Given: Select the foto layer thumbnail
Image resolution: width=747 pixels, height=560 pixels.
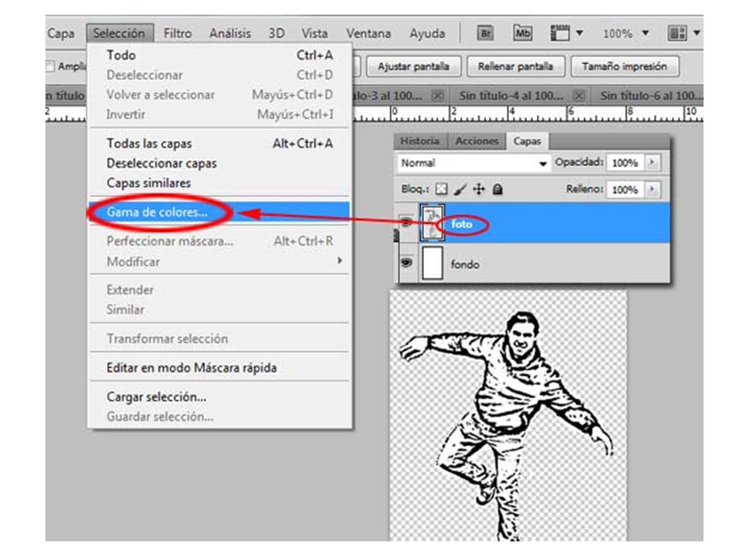Looking at the screenshot, I should 432,222.
